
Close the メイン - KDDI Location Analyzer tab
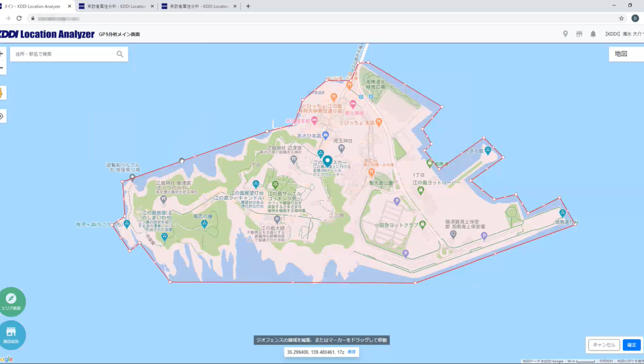pyautogui.click(x=69, y=6)
